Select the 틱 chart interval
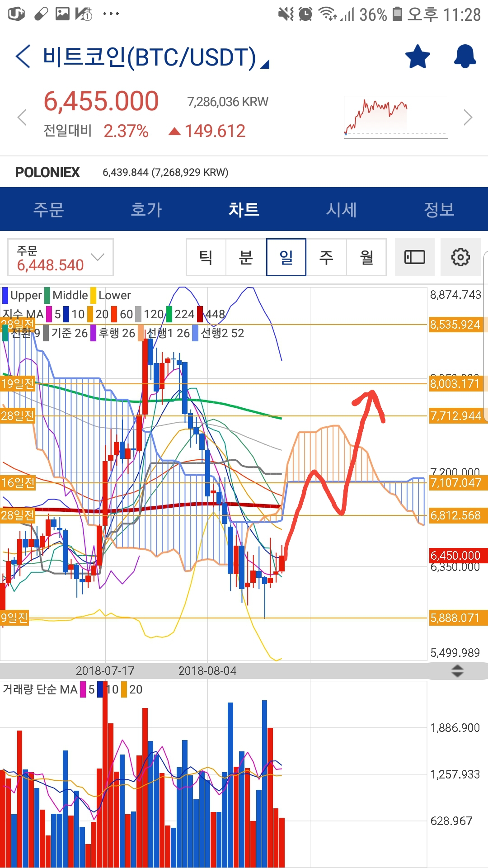The image size is (488, 868). (206, 257)
